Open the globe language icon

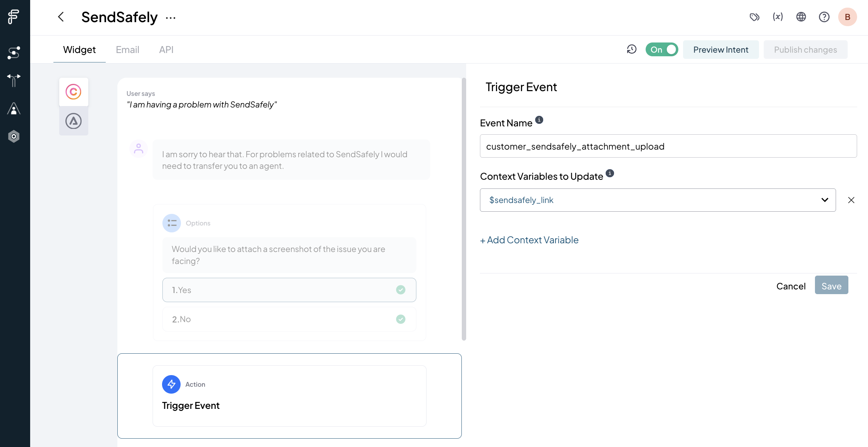coord(801,17)
